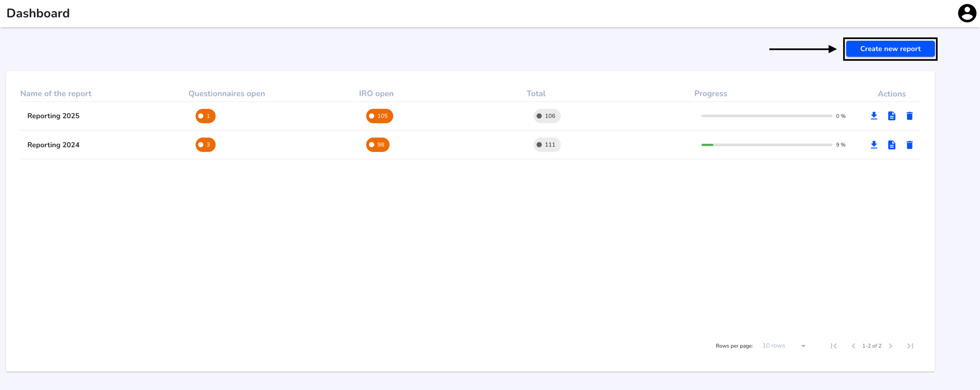Screen dimensions: 980x390
Task: Open document icon for Reporting 2025
Action: click(892, 116)
